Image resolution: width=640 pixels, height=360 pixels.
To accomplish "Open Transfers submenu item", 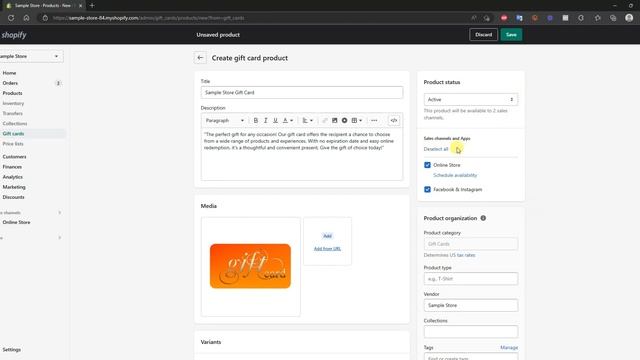I will [13, 113].
